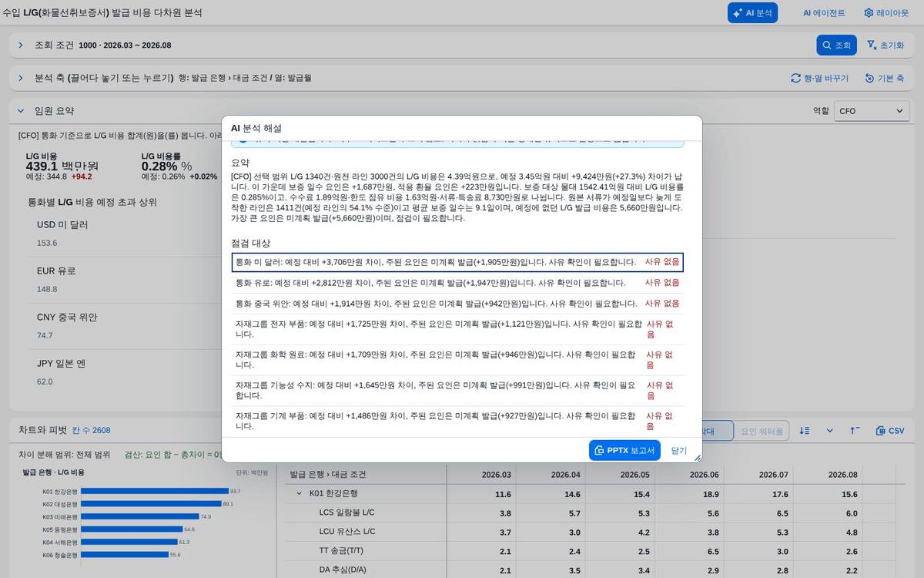Viewport: 924px width, 578px height.
Task: Click 사유 없음 on the 통화 유로 row
Action: 662,283
